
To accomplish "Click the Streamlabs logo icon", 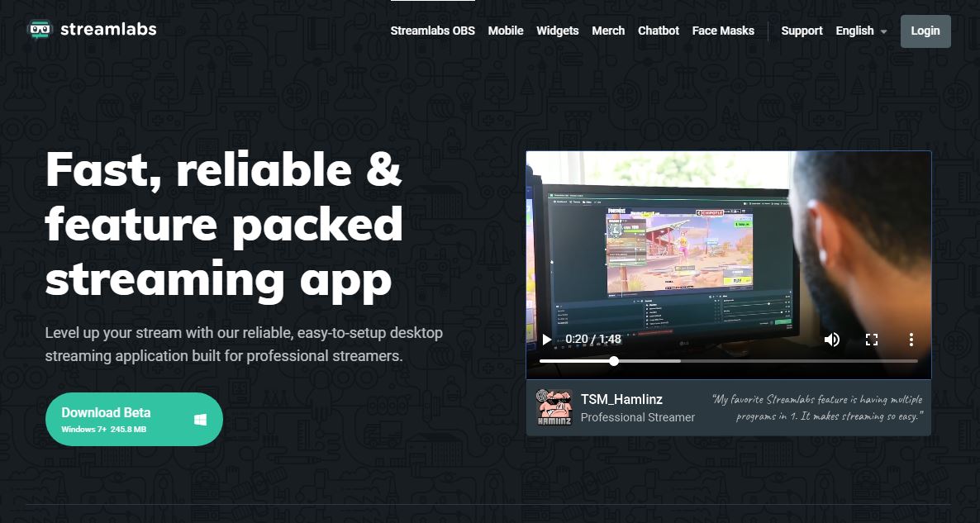I will tap(40, 30).
